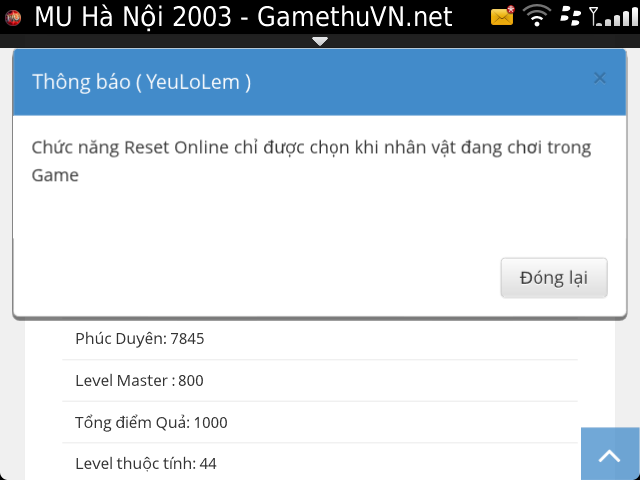The width and height of the screenshot is (640, 480).
Task: Select the Phúc Duyên: 7845 row
Action: (x=320, y=338)
